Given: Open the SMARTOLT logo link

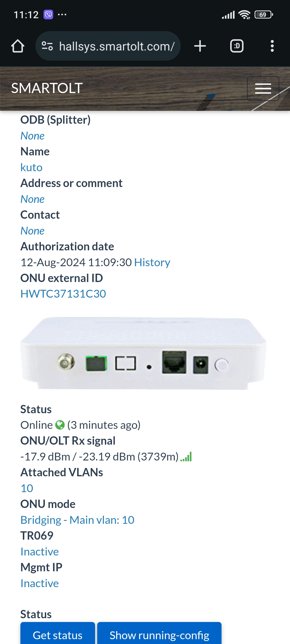Looking at the screenshot, I should tap(47, 88).
